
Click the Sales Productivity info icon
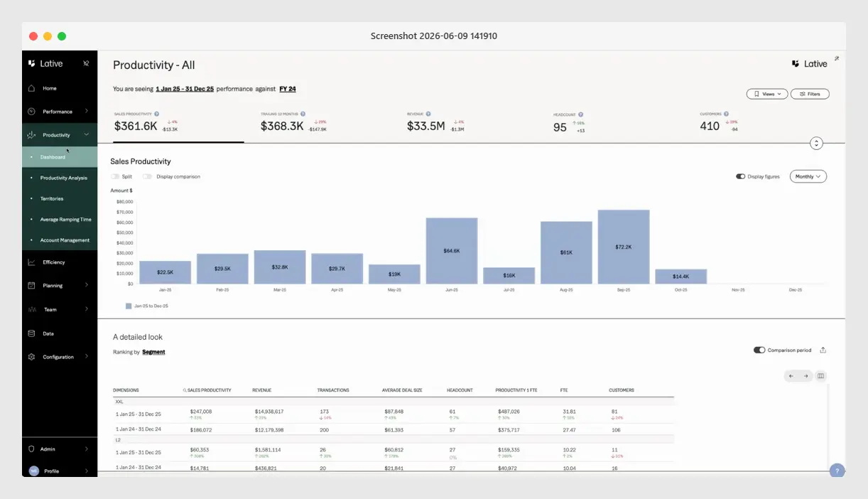[157, 114]
